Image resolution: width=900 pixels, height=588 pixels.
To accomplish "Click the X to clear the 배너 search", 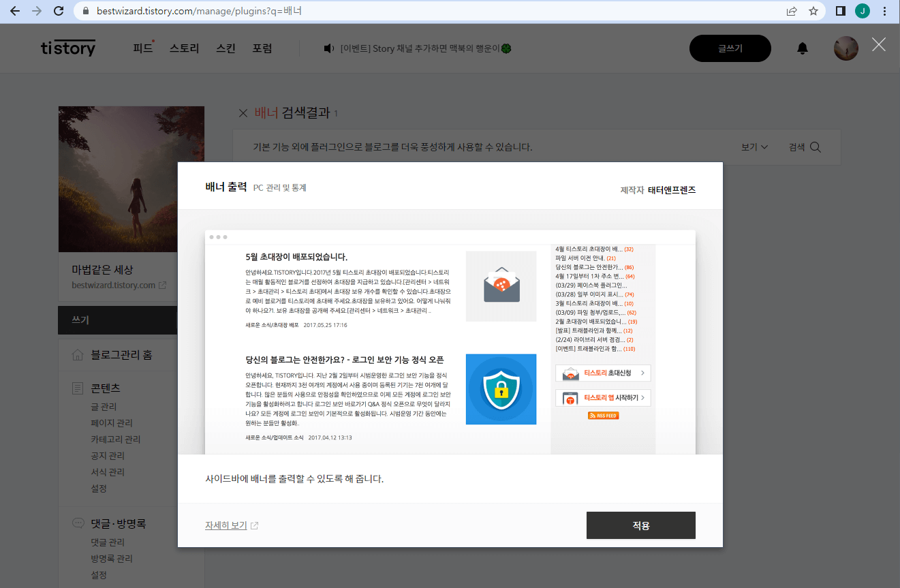I will (243, 113).
